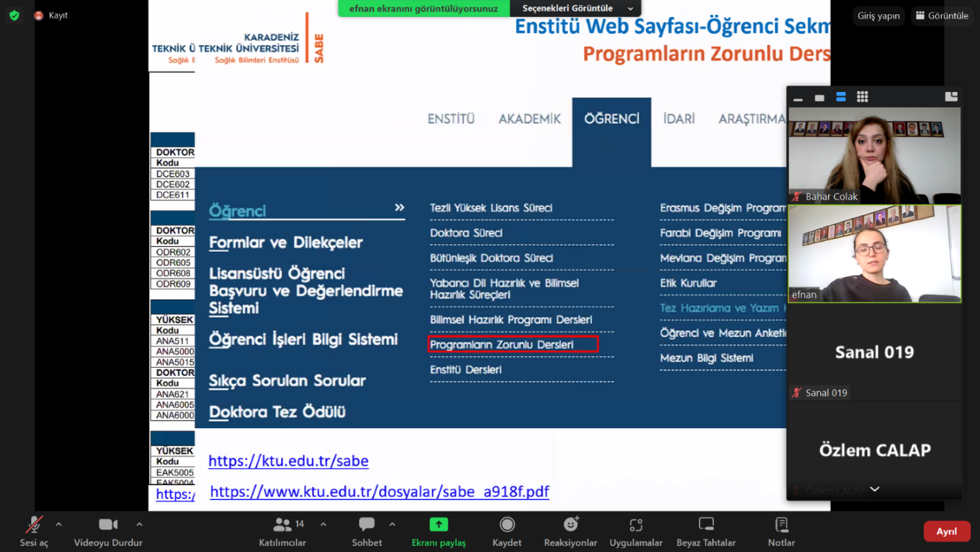Screen dimensions: 980x552
Task: Switch video panel to single speaker view
Action: click(819, 97)
